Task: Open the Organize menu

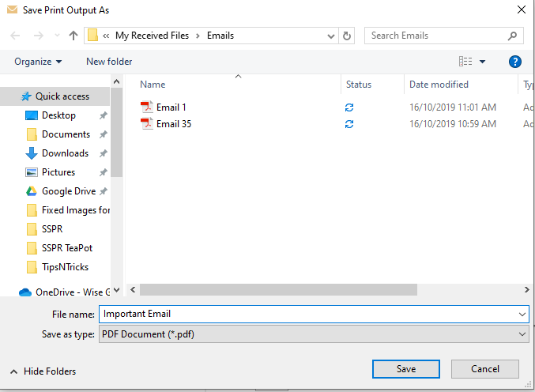Action: [38, 62]
